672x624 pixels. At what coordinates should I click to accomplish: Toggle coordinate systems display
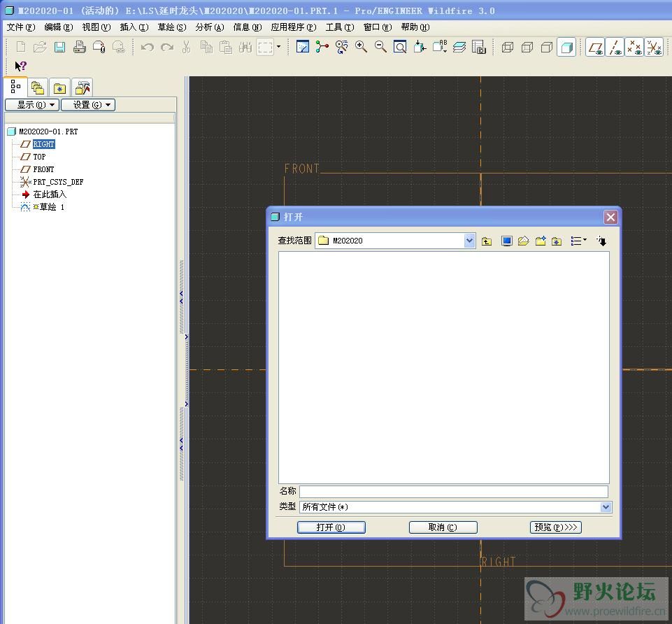[654, 47]
